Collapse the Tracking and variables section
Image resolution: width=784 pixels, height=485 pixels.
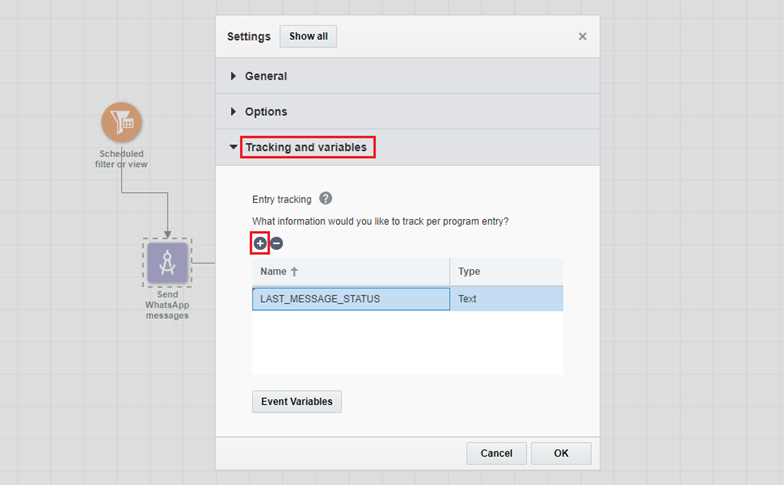[x=408, y=148]
